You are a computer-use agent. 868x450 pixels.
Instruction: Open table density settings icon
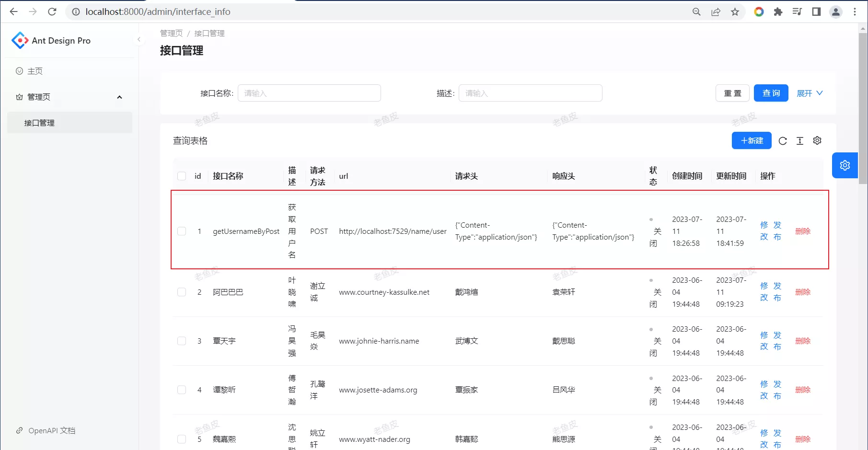800,141
